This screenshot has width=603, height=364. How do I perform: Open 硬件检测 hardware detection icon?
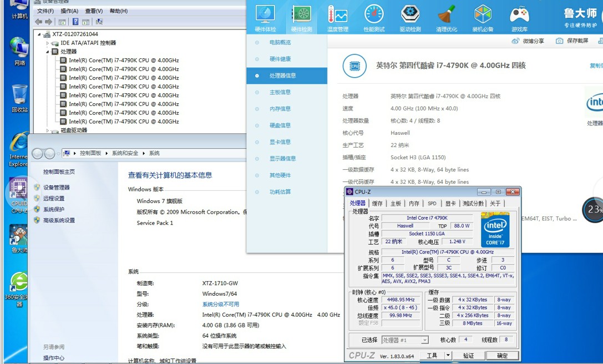[302, 18]
